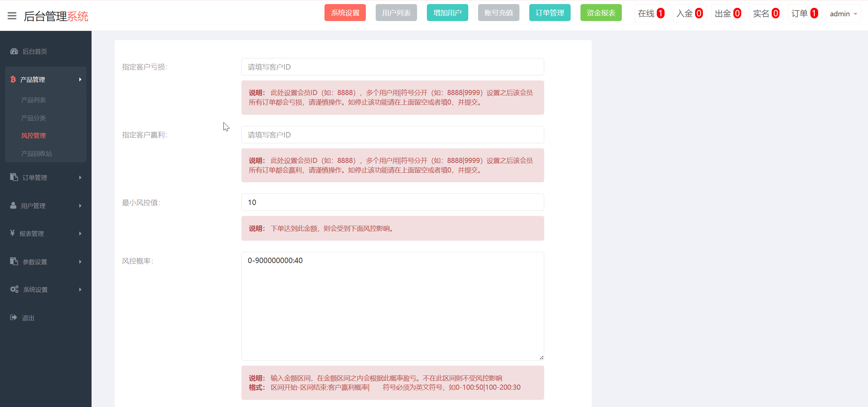Click the document icon beside 订单管理
Image resolution: width=868 pixels, height=407 pixels.
(14, 177)
